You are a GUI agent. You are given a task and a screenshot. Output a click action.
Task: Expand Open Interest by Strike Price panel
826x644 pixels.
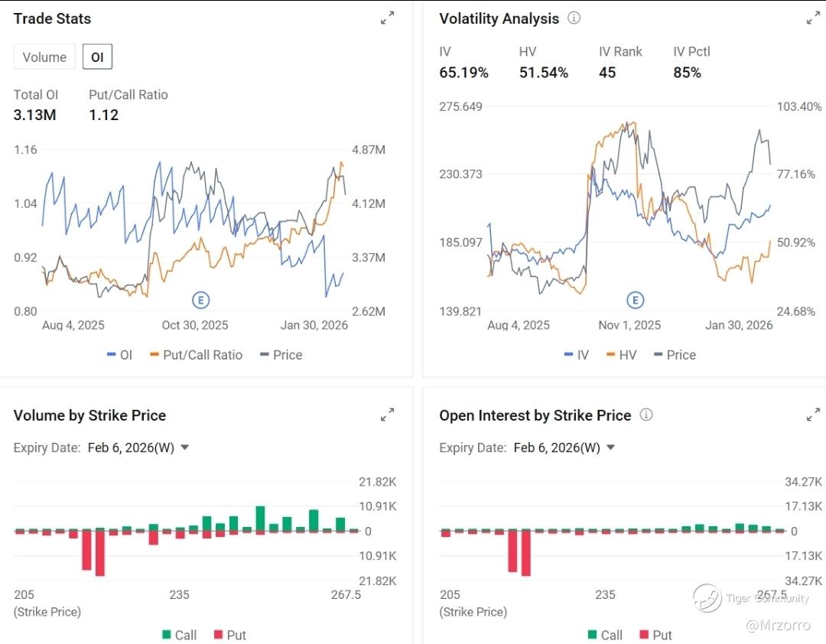813,415
